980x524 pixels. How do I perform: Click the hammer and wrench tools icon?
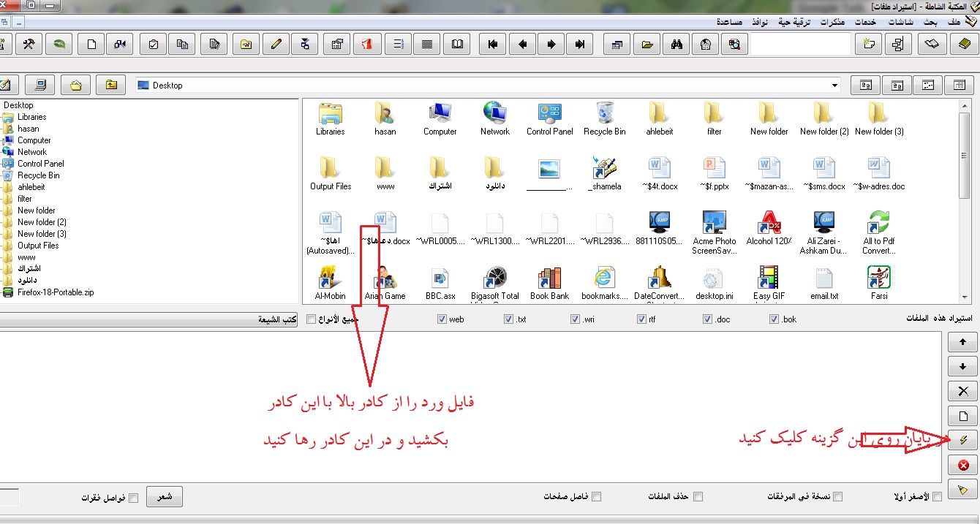coord(29,44)
